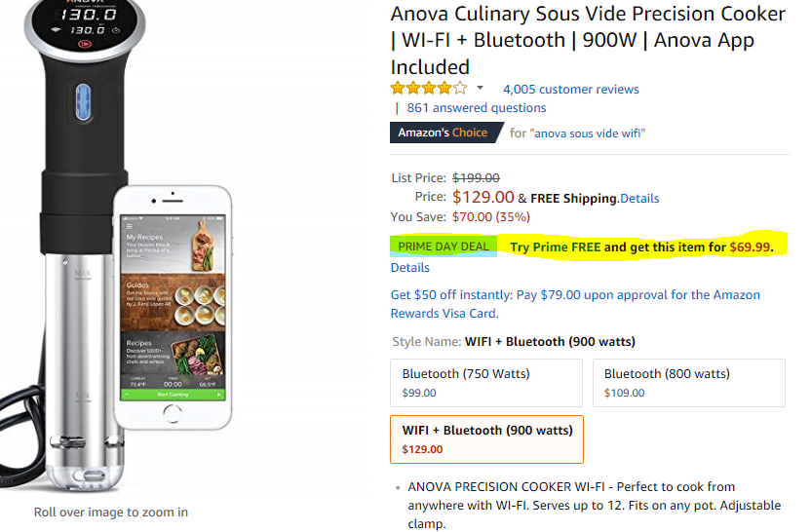
Task: Select WIFI + Bluetooth (900 watts) option
Action: tap(486, 439)
